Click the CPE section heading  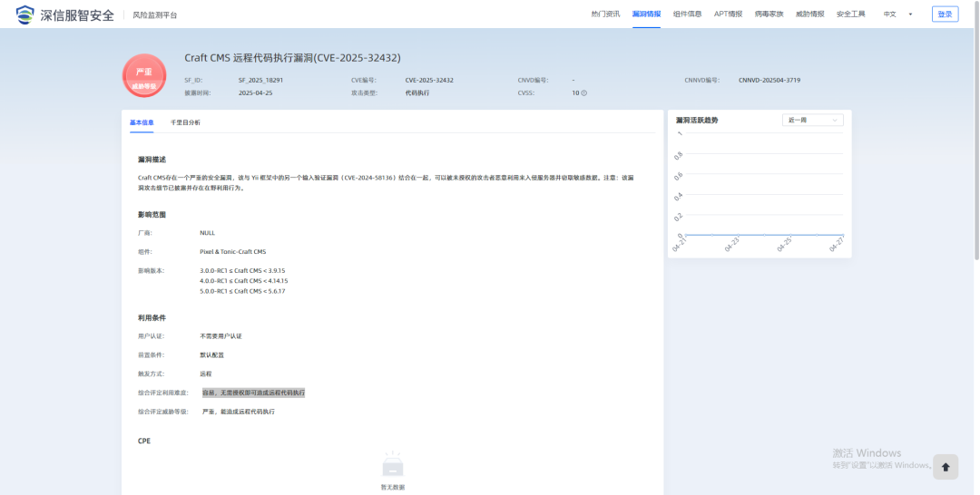point(143,441)
